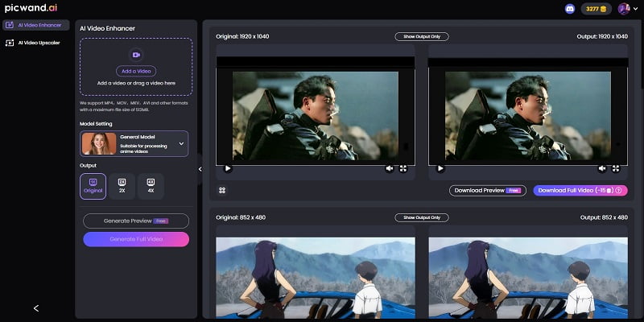Image resolution: width=644 pixels, height=322 pixels.
Task: Select the Original output option
Action: 93,186
